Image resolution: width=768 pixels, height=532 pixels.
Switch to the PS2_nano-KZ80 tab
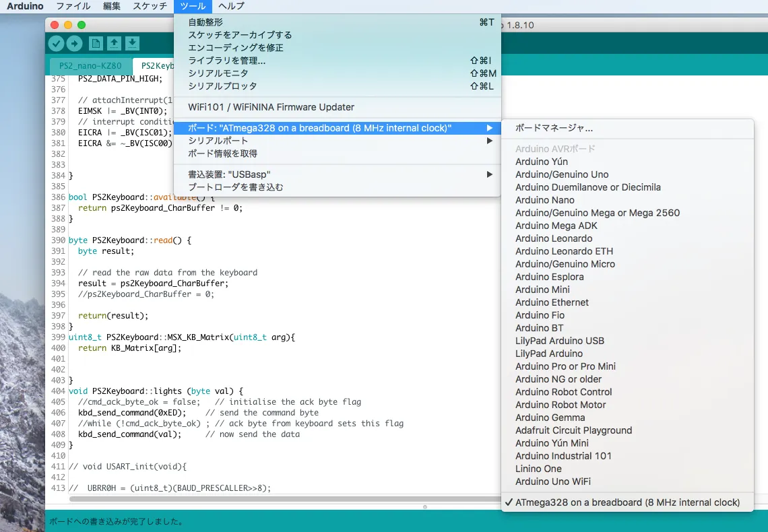click(90, 65)
